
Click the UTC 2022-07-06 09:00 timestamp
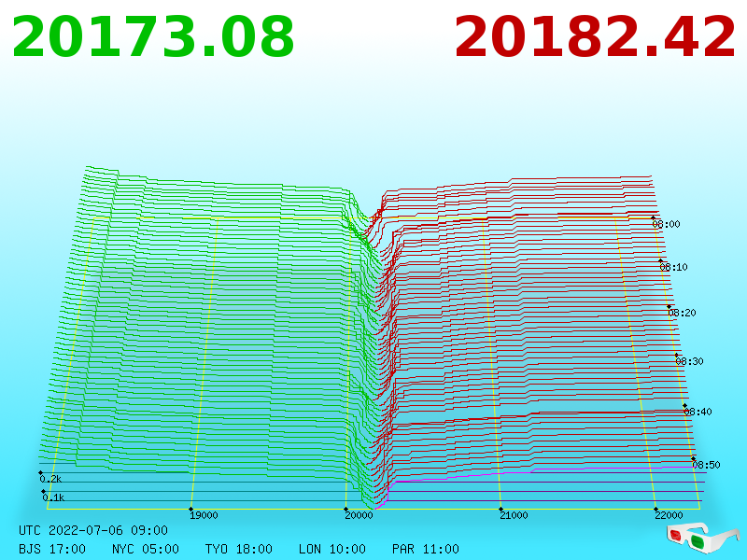[93, 530]
